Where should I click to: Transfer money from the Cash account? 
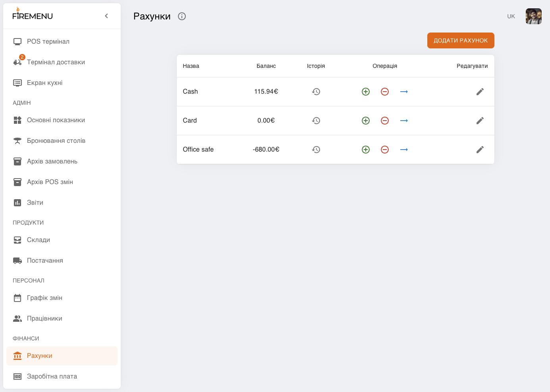pos(404,92)
